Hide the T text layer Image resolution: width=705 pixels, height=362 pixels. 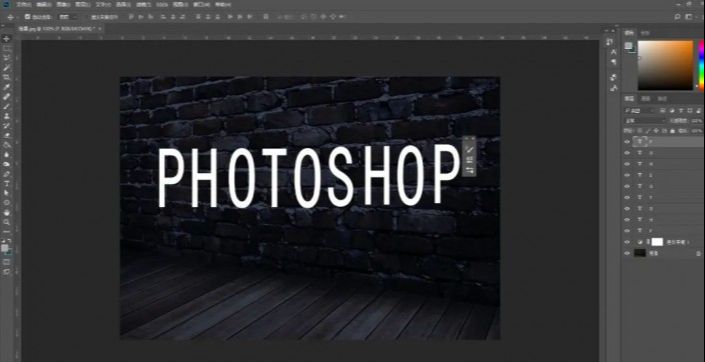[627, 197]
